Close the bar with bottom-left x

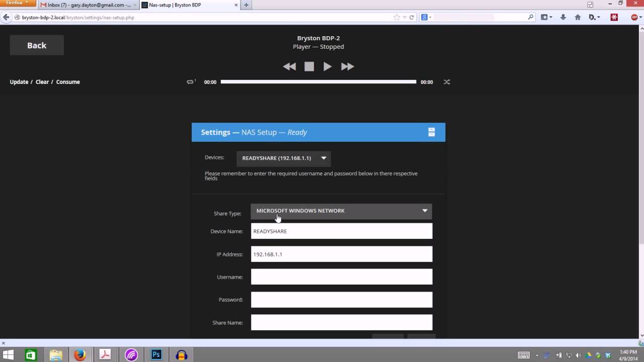(x=3, y=343)
